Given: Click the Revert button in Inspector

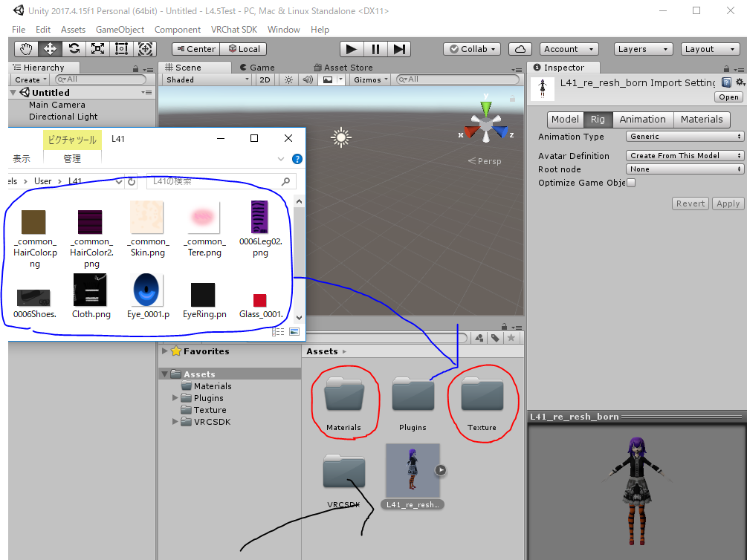Looking at the screenshot, I should pyautogui.click(x=691, y=204).
